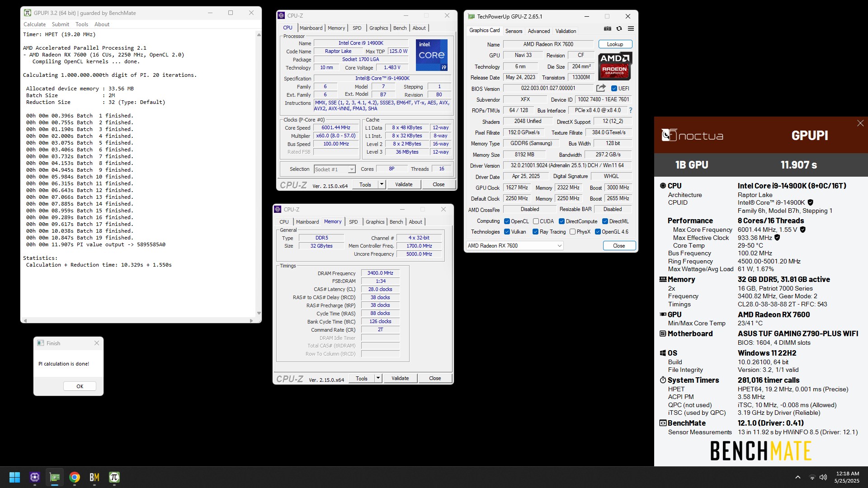868x488 pixels.
Task: Open SPD tab in CPU-Z Memory window
Action: [x=354, y=222]
